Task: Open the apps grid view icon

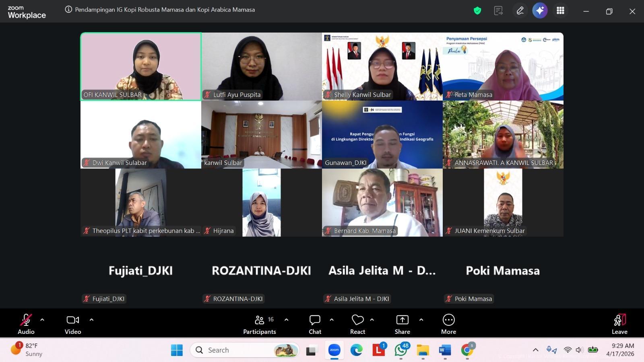Action: 560,11
